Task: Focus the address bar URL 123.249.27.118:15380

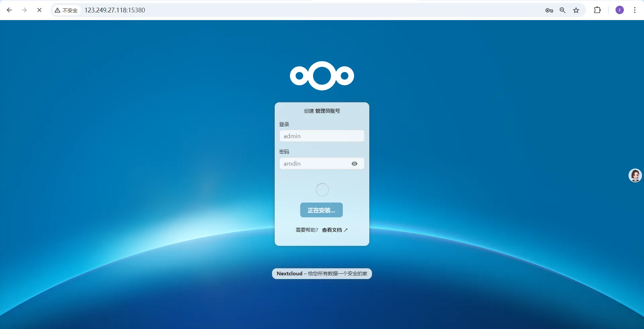Action: click(x=115, y=10)
